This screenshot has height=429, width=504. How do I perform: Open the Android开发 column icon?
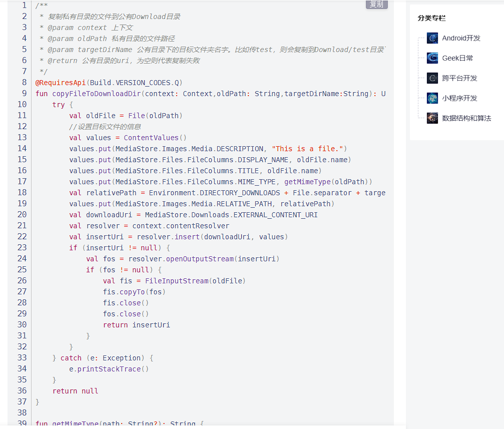[432, 38]
